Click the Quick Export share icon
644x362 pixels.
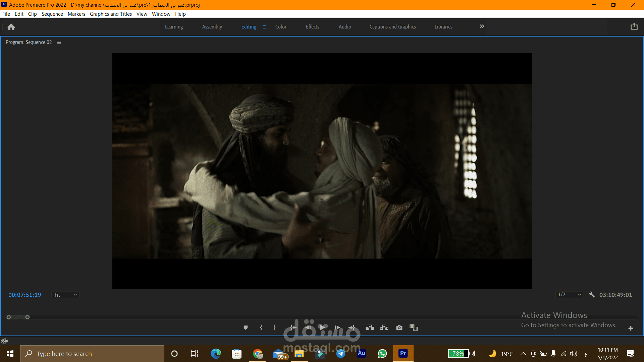(634, 26)
